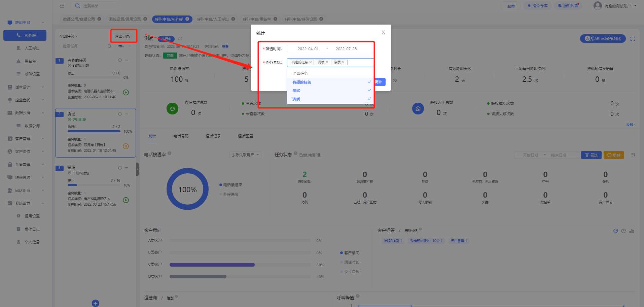644x307 pixels.
Task: Close the 系统设置/通用设置 tab
Action: click(x=145, y=19)
